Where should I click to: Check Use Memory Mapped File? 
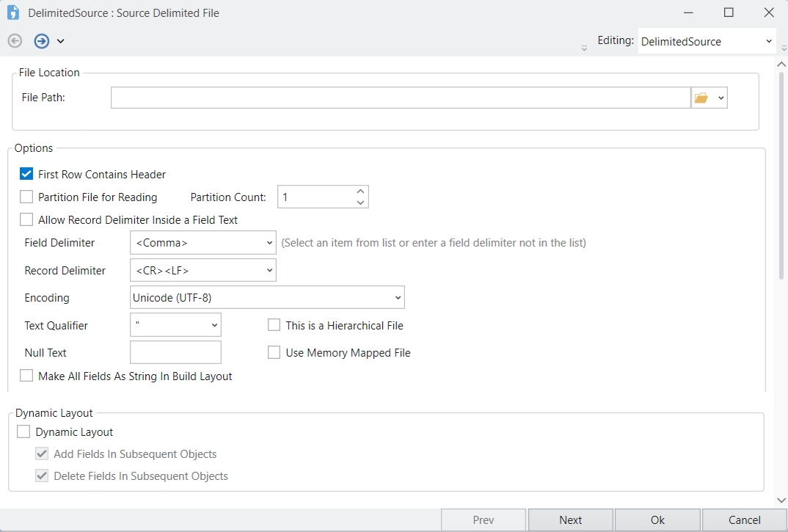(274, 353)
